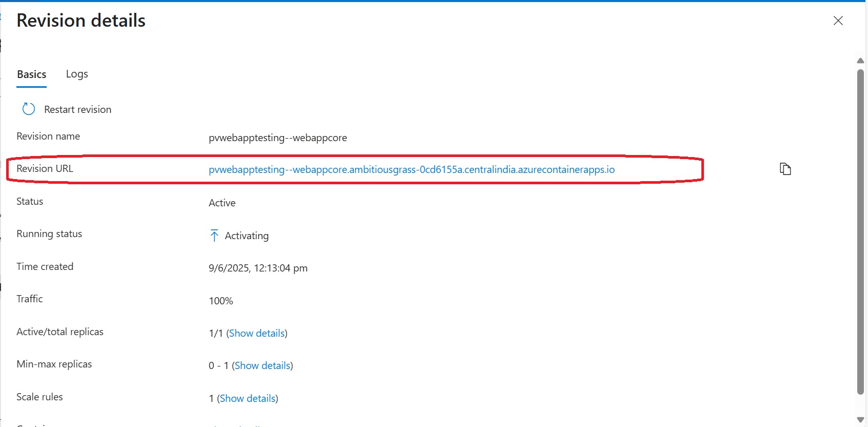This screenshot has height=427, width=868.
Task: Switch to the Logs tab
Action: pyautogui.click(x=77, y=74)
